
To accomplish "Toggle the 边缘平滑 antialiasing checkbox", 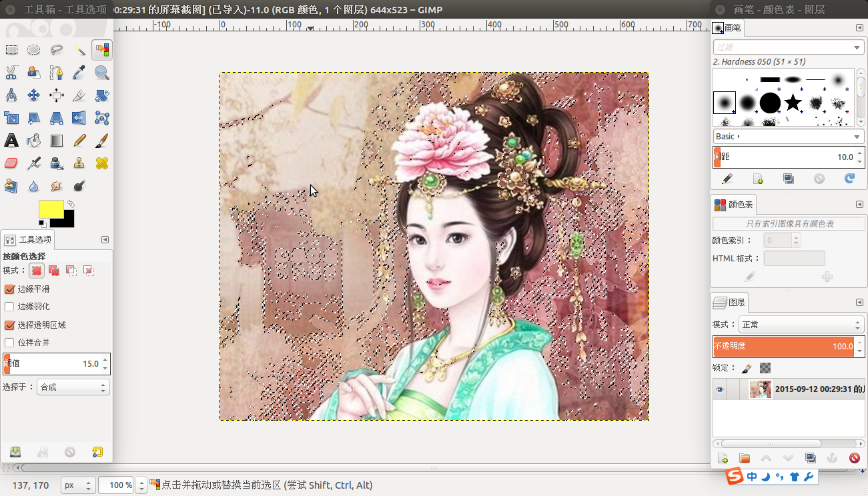I will 9,289.
